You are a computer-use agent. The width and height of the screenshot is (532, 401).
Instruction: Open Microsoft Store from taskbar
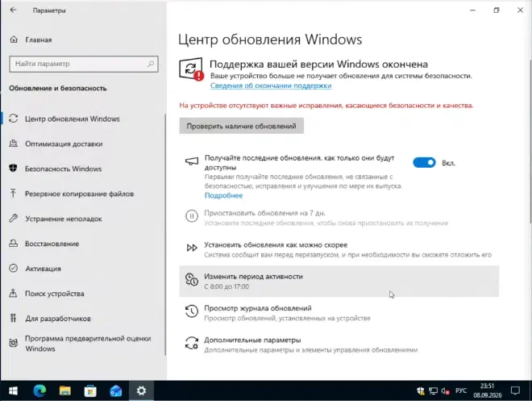90,391
